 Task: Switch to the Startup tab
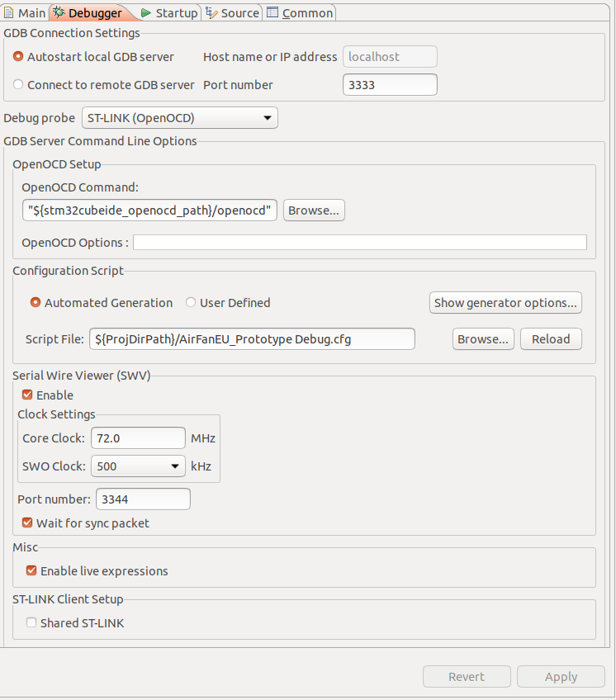click(x=169, y=13)
